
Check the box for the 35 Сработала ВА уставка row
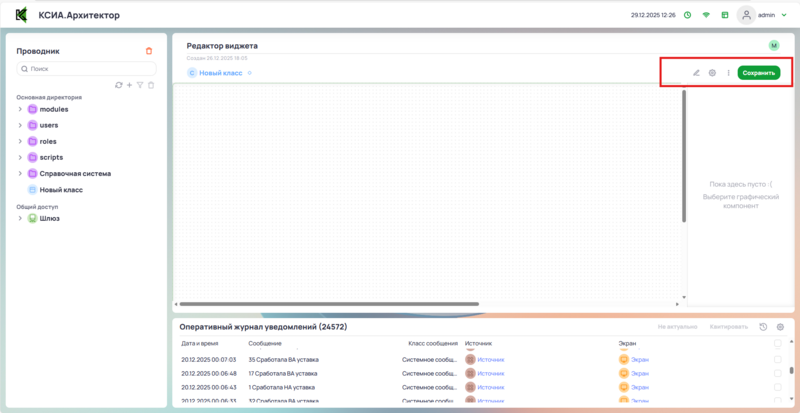pyautogui.click(x=778, y=359)
